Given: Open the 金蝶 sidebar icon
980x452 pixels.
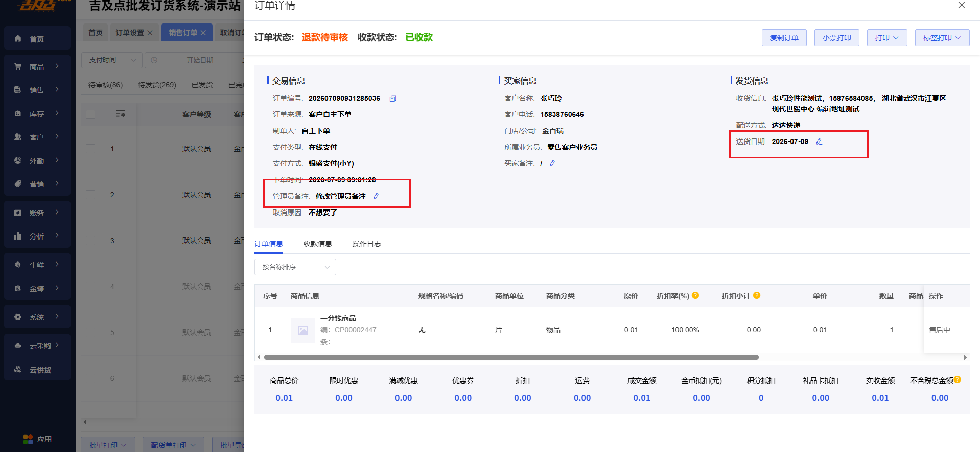Looking at the screenshot, I should point(18,288).
